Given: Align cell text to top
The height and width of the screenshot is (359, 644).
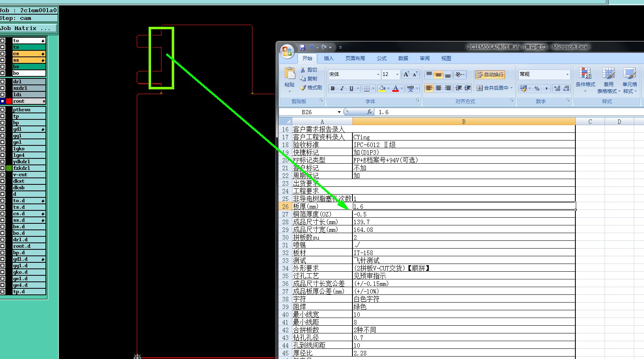Looking at the screenshot, I should (429, 74).
